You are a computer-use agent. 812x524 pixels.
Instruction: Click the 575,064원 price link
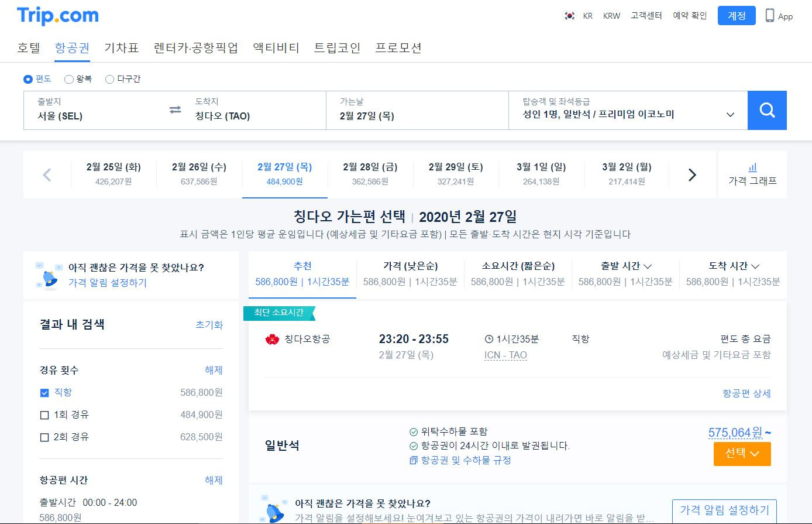pyautogui.click(x=735, y=433)
